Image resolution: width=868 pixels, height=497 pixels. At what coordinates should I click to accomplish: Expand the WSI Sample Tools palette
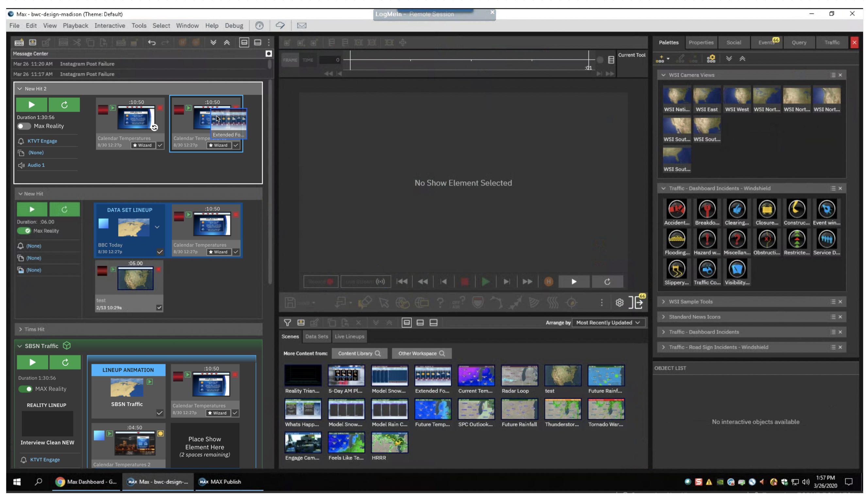point(663,301)
